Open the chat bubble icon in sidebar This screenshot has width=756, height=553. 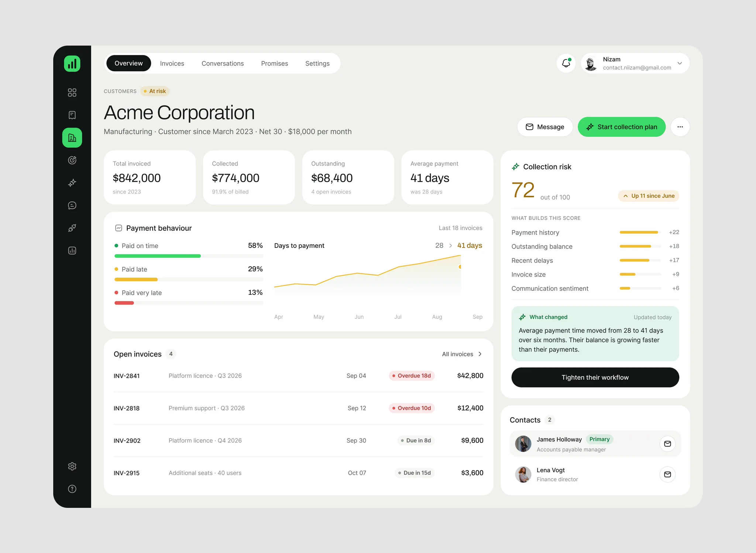click(x=72, y=205)
